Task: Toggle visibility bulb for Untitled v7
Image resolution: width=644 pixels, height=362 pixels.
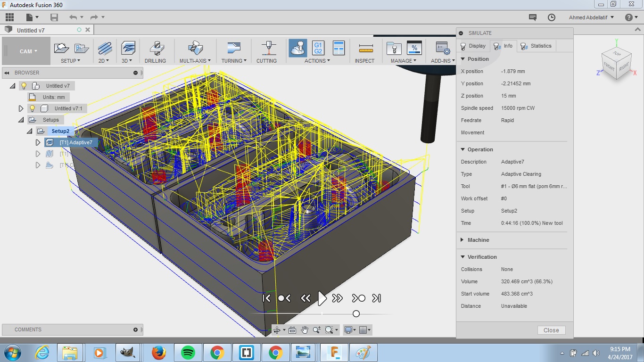Action: pos(24,86)
